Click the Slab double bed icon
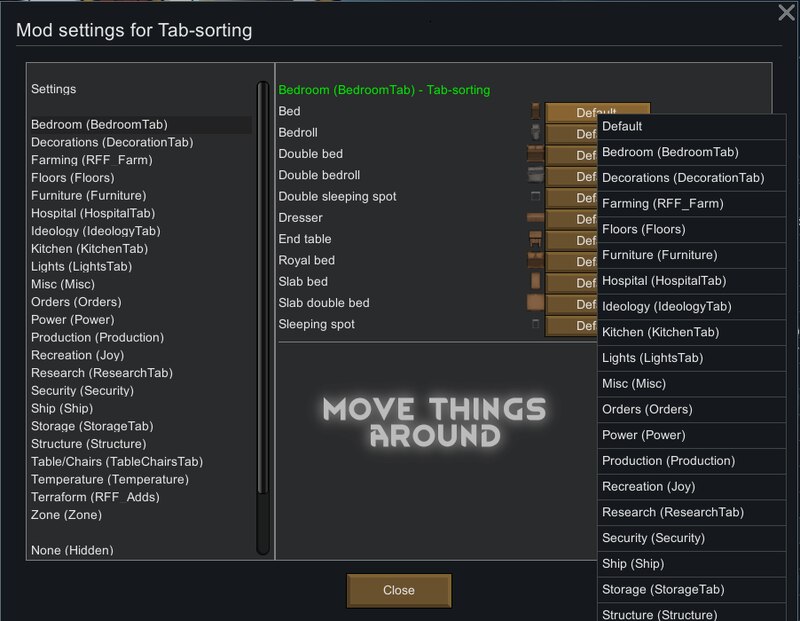 tap(535, 303)
